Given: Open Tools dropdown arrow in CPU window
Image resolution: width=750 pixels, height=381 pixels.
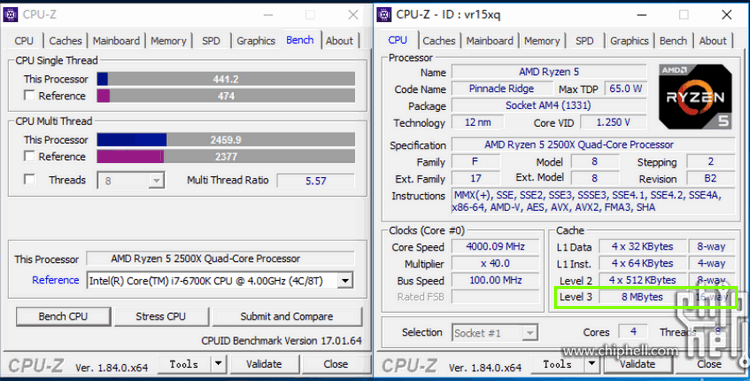Looking at the screenshot, I should click(592, 364).
